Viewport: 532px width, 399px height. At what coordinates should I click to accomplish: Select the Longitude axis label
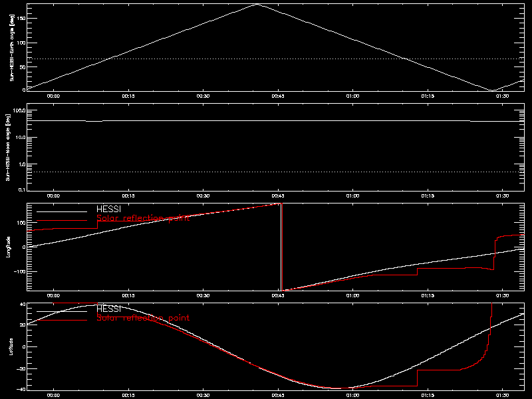coord(9,247)
